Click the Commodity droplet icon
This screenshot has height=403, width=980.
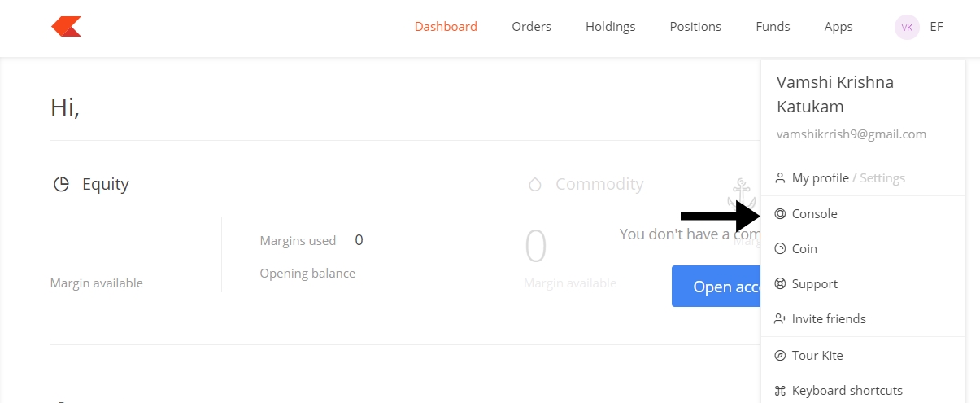point(535,185)
